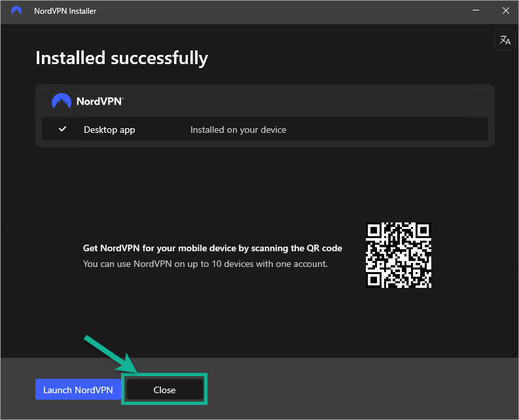Click the '10 devices with one account' line
This screenshot has height=420, width=519.
coord(206,264)
